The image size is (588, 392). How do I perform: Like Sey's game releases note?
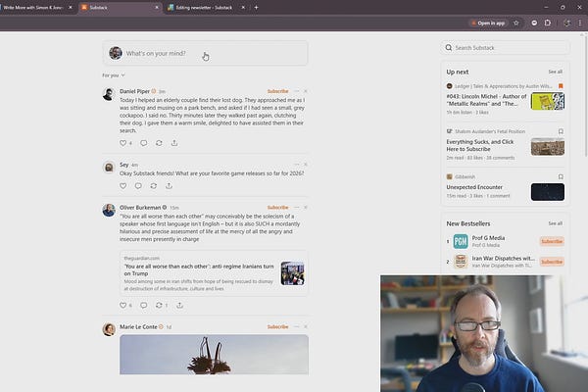coord(123,185)
